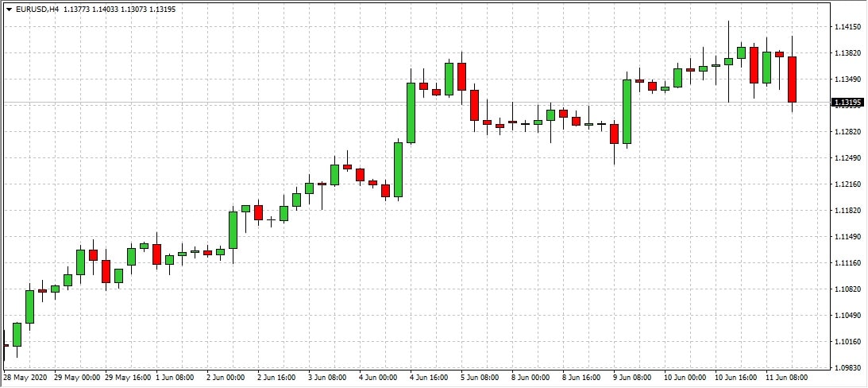Image resolution: width=868 pixels, height=388 pixels.
Task: Click the 1.13820 price axis label
Action: coord(847,53)
